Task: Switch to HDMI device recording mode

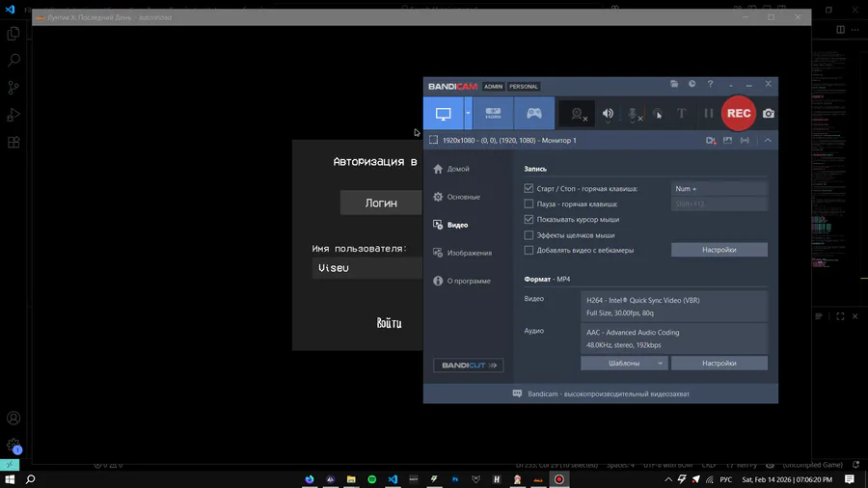Action: [493, 114]
